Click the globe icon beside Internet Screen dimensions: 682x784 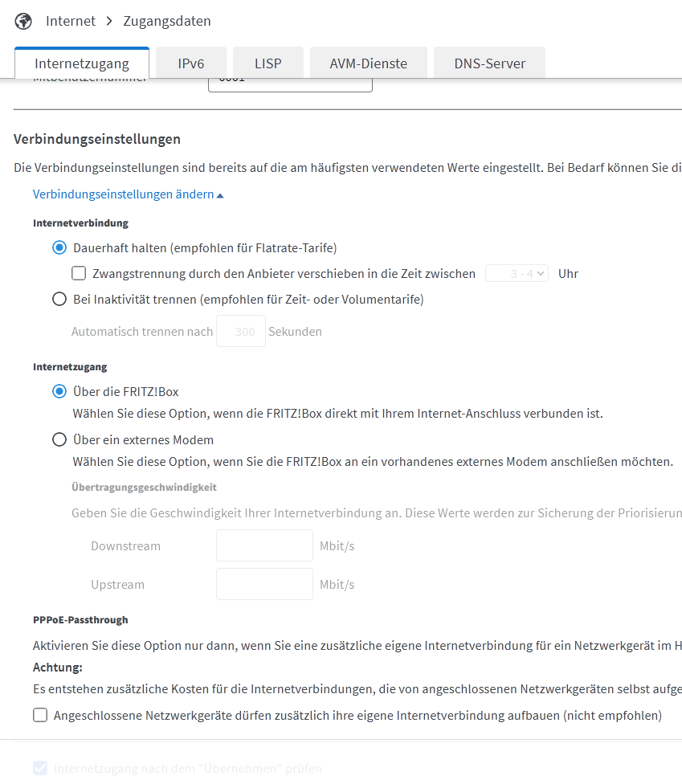point(23,21)
